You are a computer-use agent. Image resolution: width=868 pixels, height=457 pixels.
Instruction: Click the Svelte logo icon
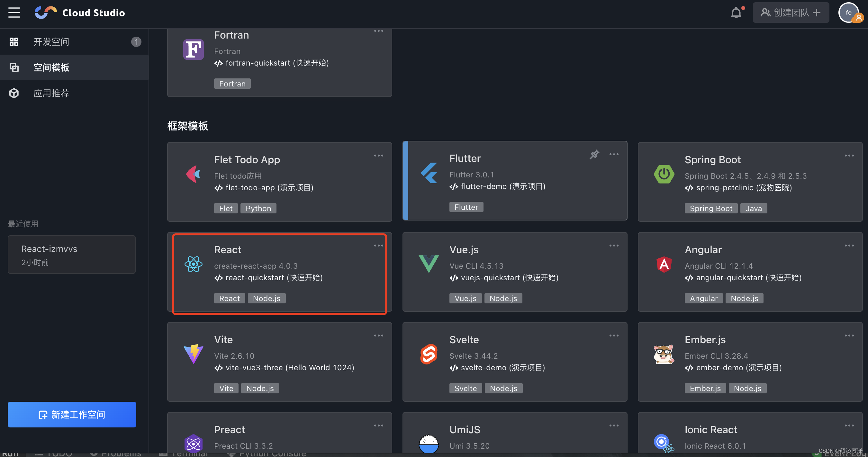coord(429,354)
